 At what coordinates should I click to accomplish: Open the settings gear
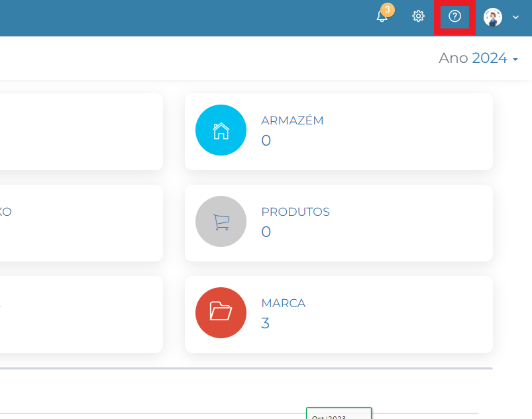pyautogui.click(x=418, y=17)
